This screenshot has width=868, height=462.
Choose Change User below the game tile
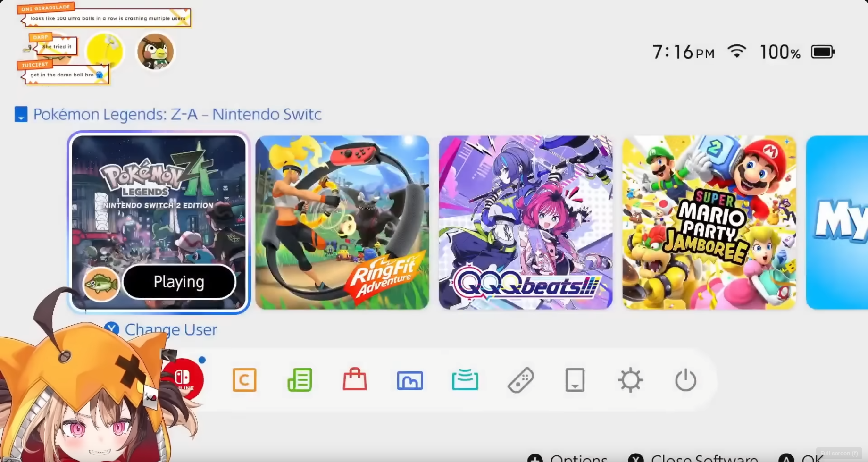pyautogui.click(x=171, y=329)
